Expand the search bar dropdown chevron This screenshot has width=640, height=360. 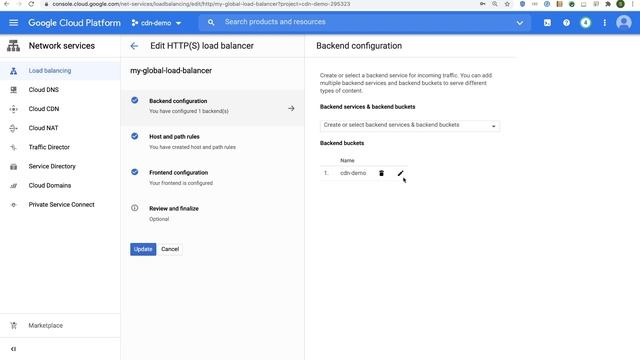point(520,23)
